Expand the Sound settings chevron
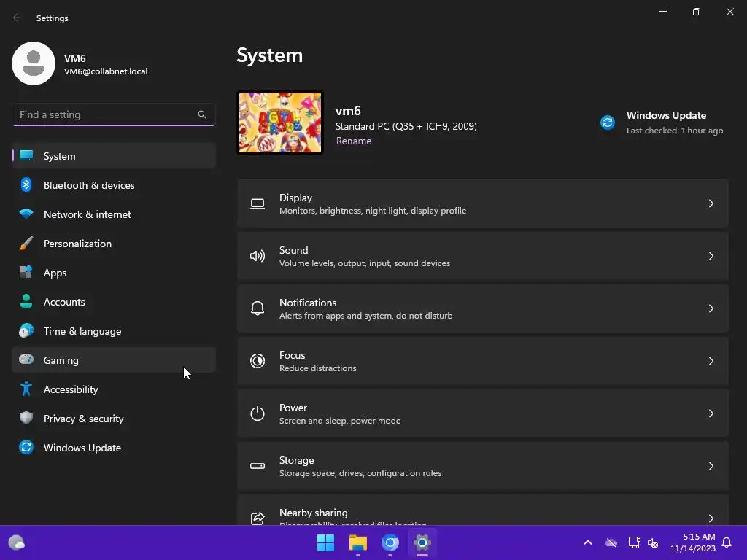This screenshot has height=560, width=747. [x=711, y=256]
